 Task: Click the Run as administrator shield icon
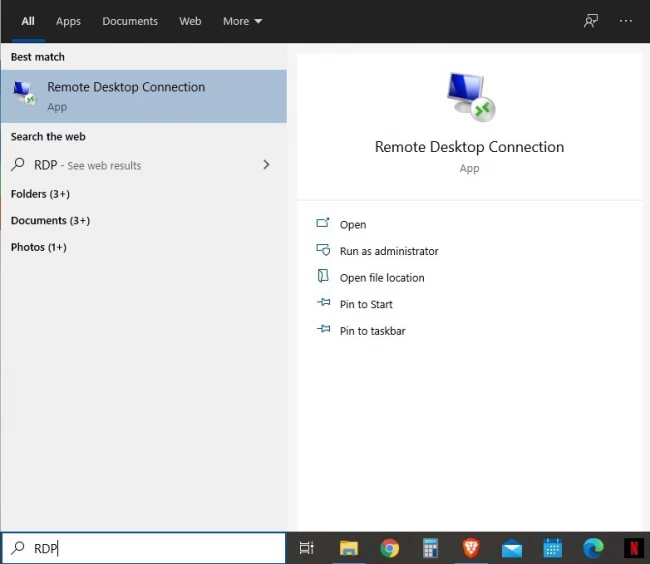323,249
